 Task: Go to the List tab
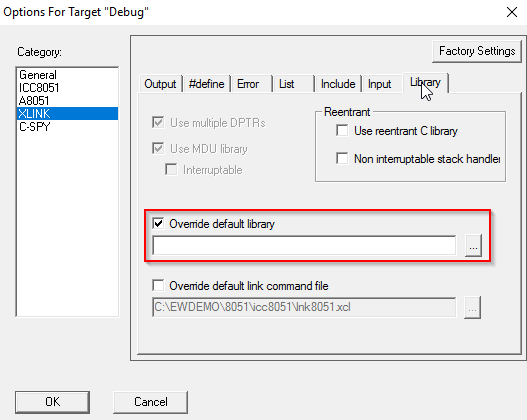coord(293,84)
